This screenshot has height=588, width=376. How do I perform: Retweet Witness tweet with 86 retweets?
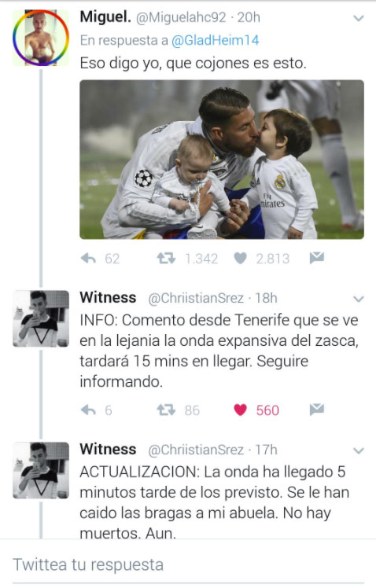tap(166, 410)
